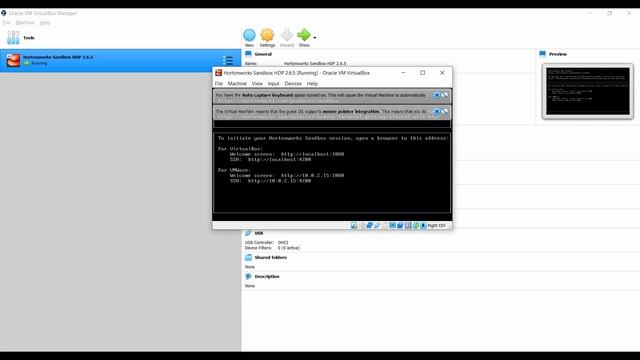Open the dropdown arrow beside Show

(x=315, y=38)
